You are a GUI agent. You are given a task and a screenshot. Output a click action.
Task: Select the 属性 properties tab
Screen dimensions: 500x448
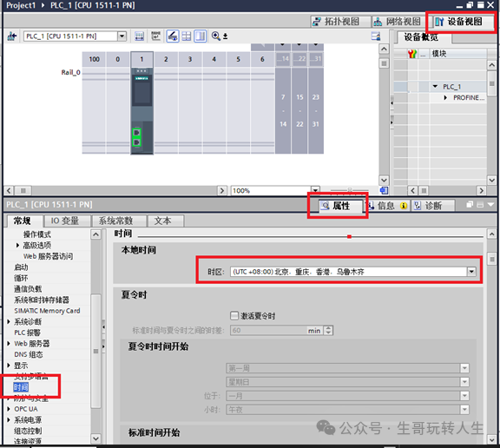(340, 206)
